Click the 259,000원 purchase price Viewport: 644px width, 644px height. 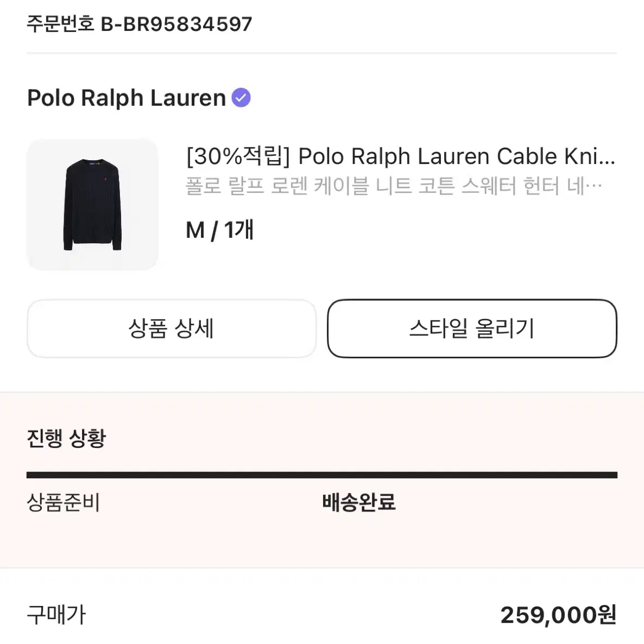click(559, 615)
